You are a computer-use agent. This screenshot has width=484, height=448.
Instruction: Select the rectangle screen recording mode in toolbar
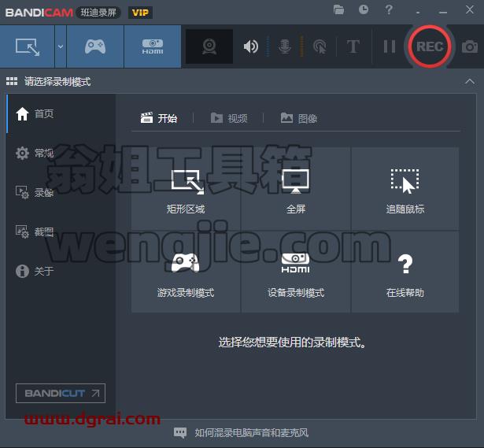[x=28, y=46]
